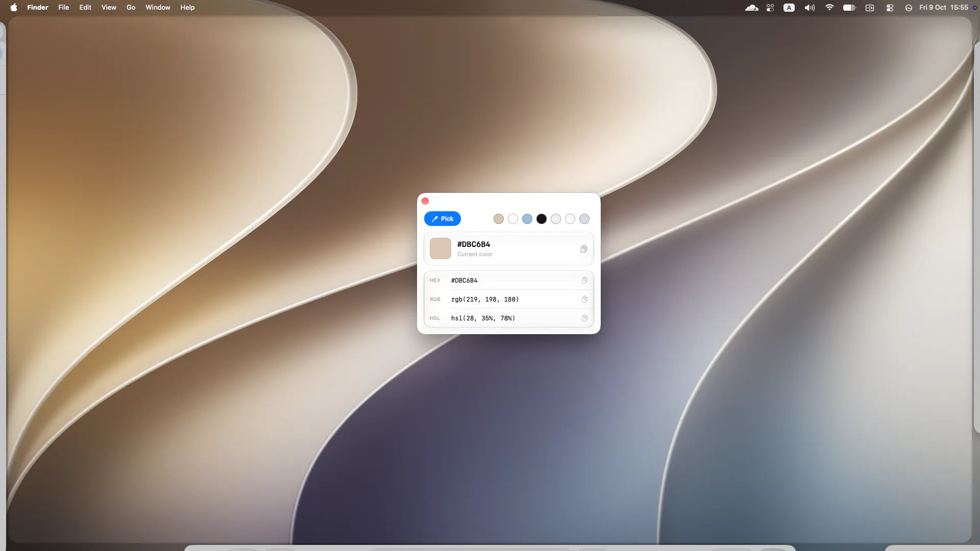Open the volume control in menu bar
980x551 pixels.
[x=810, y=8]
